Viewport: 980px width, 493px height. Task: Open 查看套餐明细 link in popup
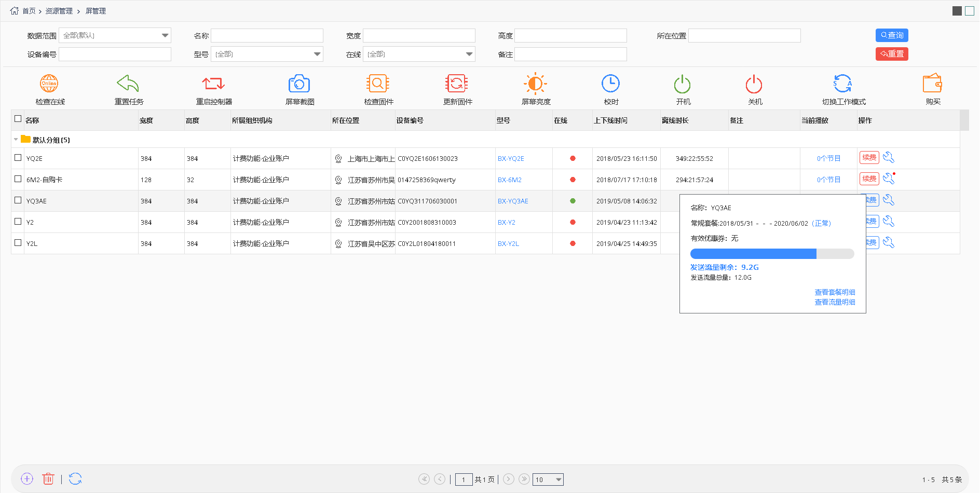[835, 292]
